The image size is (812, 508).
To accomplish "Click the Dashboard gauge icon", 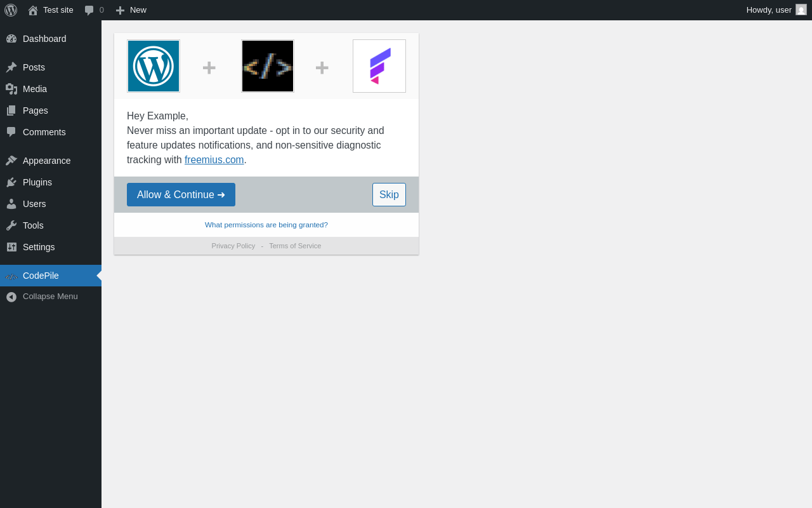I will point(11,39).
